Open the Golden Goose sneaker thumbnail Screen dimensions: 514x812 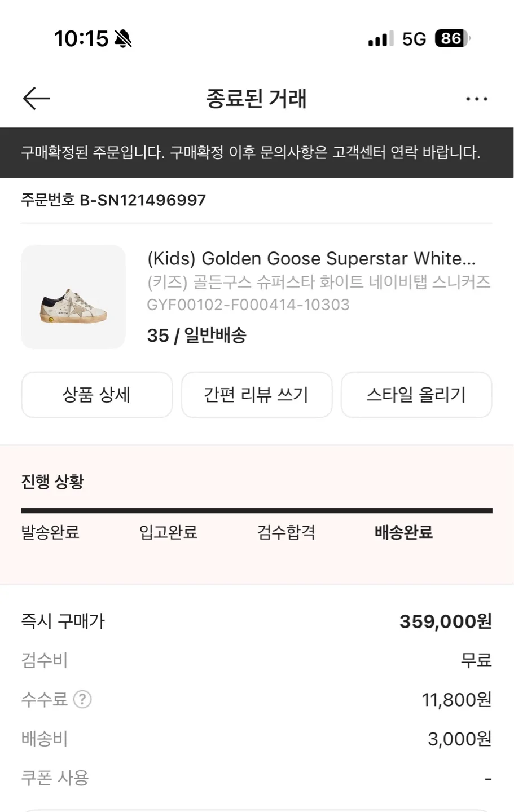coord(73,297)
